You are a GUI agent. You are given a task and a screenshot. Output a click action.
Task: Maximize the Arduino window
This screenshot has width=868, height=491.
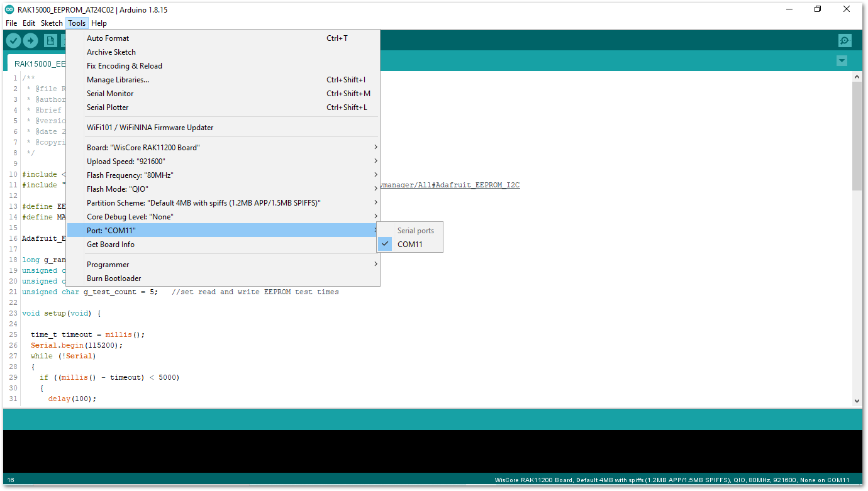(x=818, y=9)
